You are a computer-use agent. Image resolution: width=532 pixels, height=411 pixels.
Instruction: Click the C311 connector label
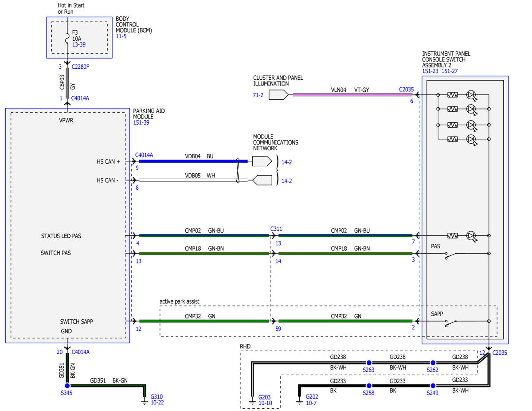276,229
